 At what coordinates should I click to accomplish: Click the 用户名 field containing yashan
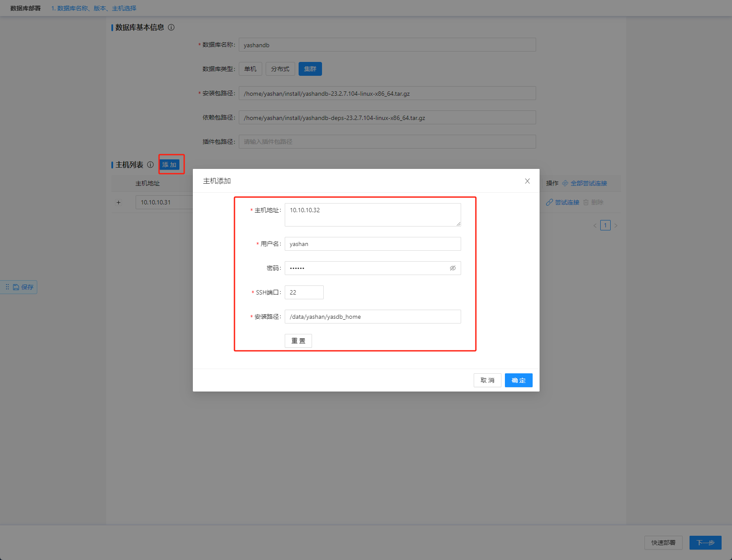pyautogui.click(x=373, y=244)
